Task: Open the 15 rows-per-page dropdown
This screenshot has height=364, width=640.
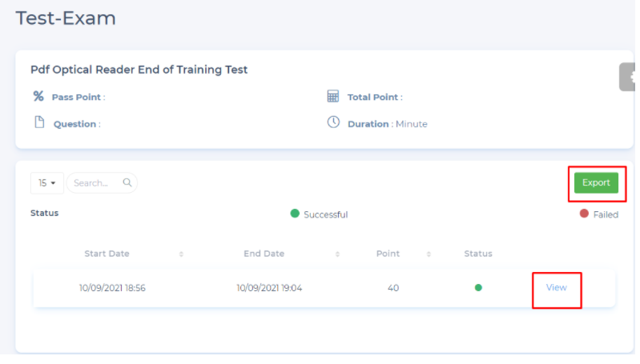Action: [47, 182]
